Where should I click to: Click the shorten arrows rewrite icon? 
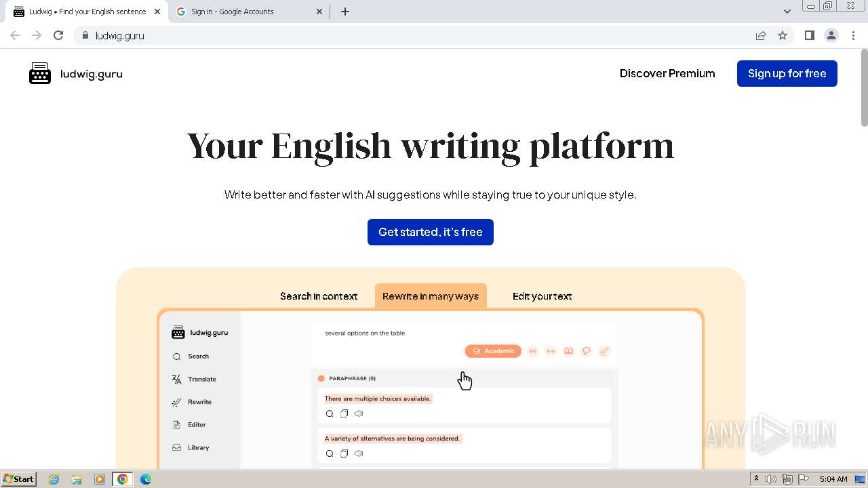(533, 351)
